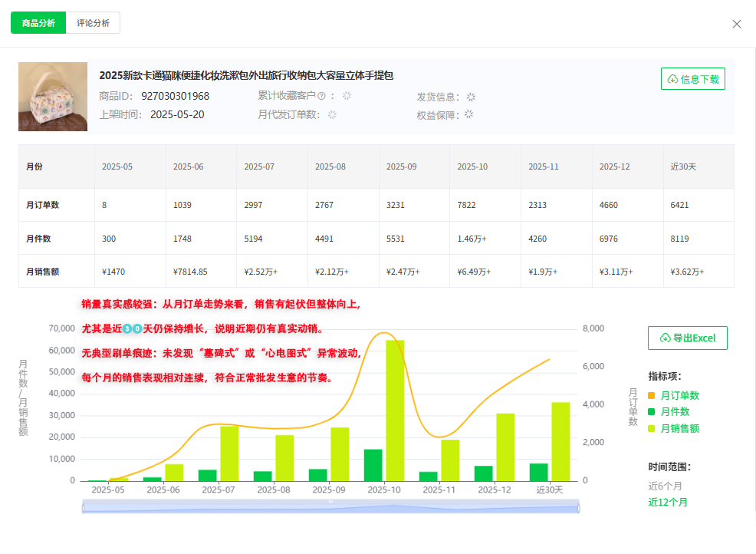Select the 商品分析 tab
The height and width of the screenshot is (554, 756).
[38, 22]
